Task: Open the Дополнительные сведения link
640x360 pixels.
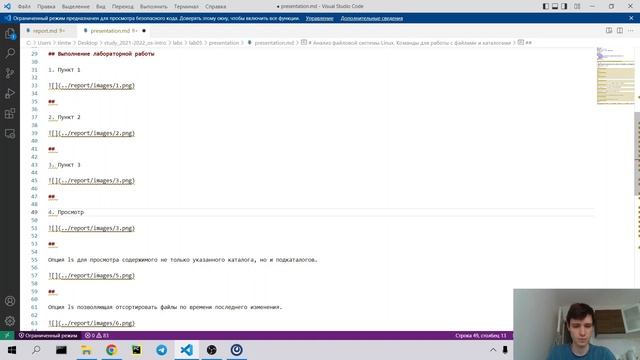Action: (x=371, y=18)
